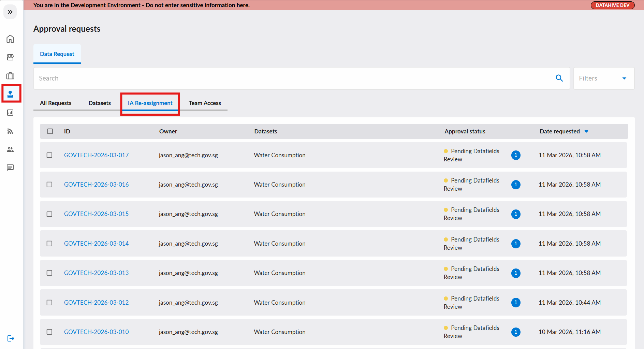Open the marketplace storefront icon in sidebar
Image resolution: width=644 pixels, height=349 pixels.
10,57
